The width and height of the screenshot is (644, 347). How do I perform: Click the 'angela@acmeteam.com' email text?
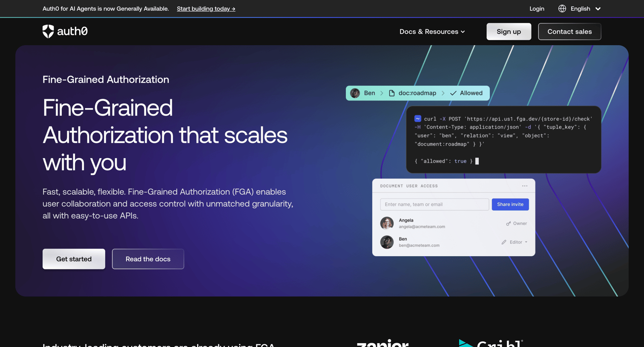[x=422, y=227]
